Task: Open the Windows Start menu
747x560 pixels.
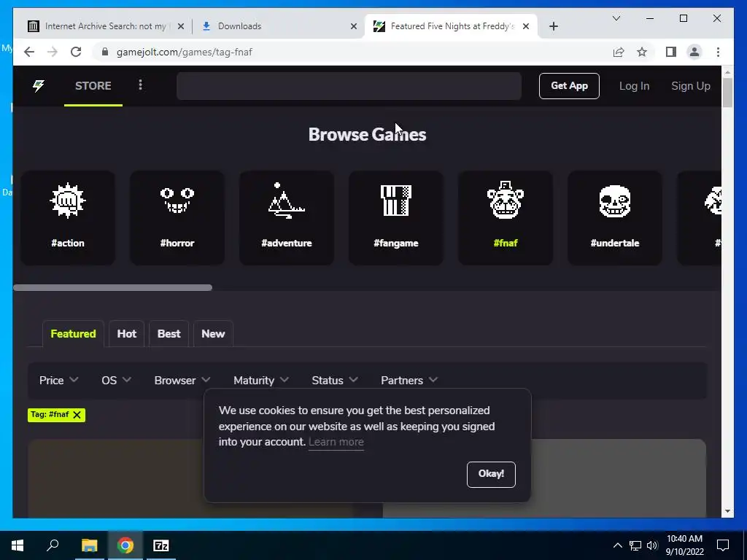Action: click(x=18, y=545)
